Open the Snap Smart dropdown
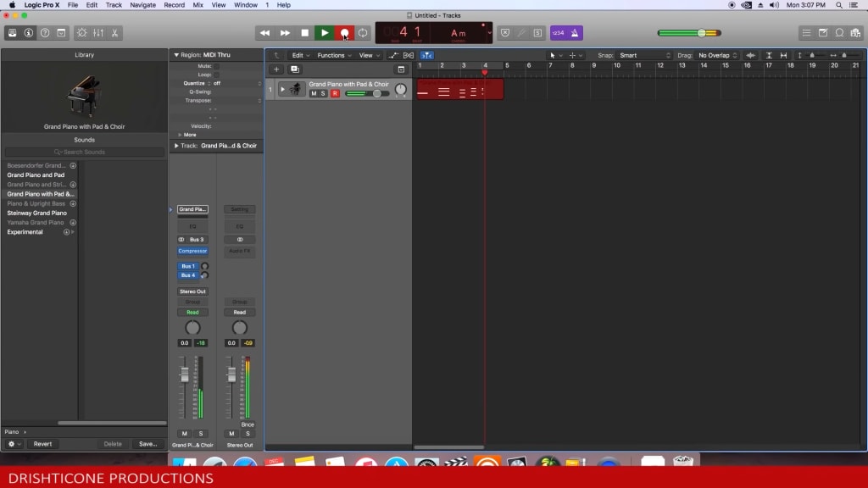This screenshot has height=488, width=868. pyautogui.click(x=644, y=55)
